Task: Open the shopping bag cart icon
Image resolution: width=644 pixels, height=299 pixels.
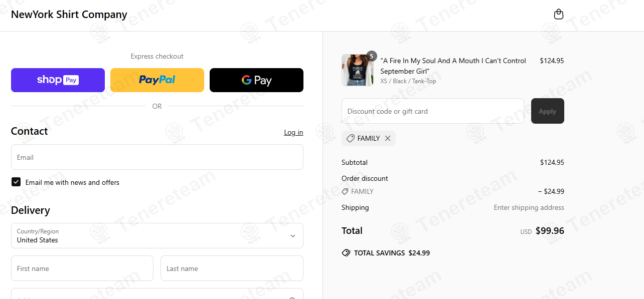Action: coord(558,15)
